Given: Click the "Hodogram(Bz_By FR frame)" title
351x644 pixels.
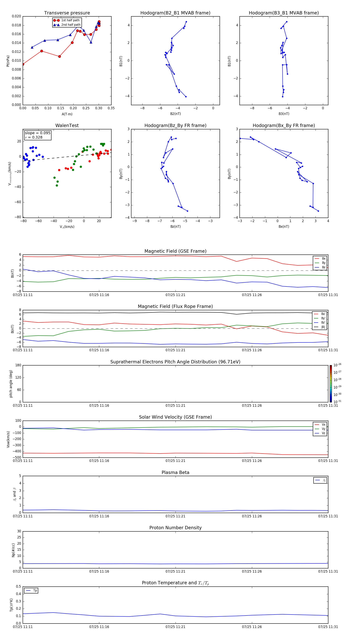Looking at the screenshot, I should click(175, 125).
